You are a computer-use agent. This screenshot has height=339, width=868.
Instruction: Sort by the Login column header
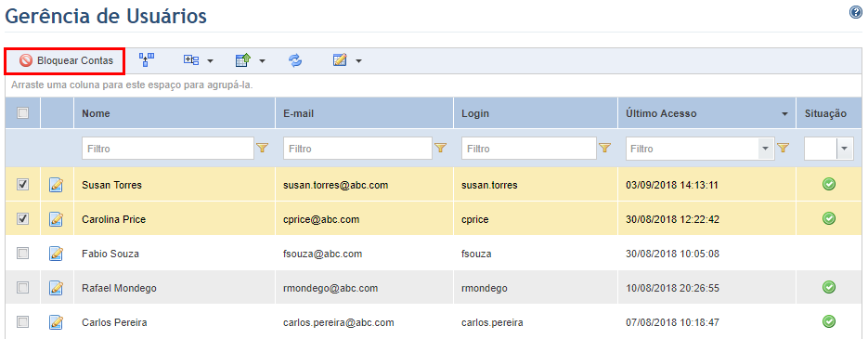tap(536, 113)
